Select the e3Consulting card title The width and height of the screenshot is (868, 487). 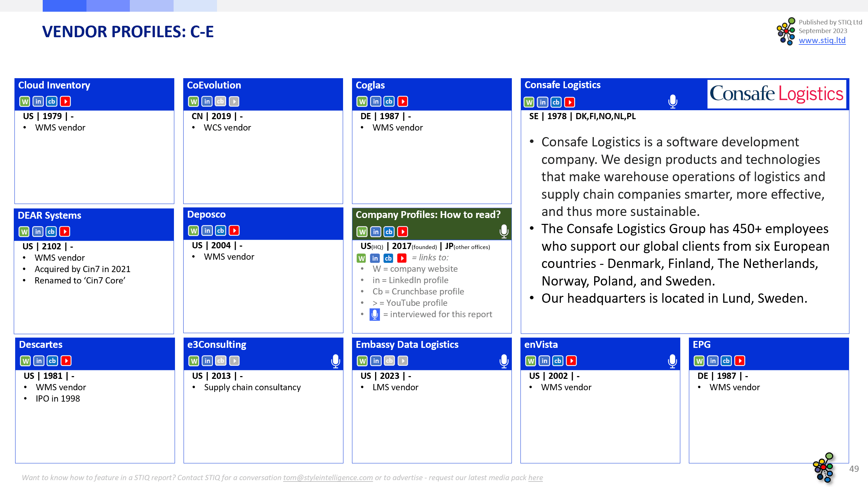[217, 344]
